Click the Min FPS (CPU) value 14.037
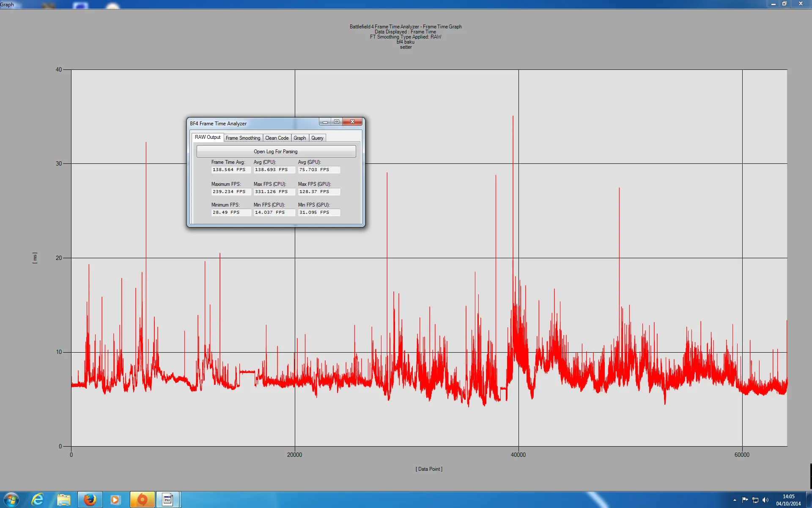The width and height of the screenshot is (812, 508). point(274,213)
